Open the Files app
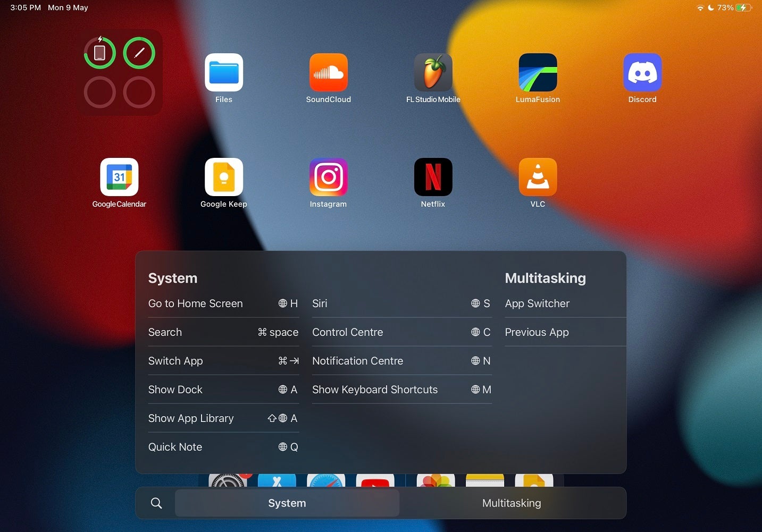The height and width of the screenshot is (532, 762). pos(224,72)
